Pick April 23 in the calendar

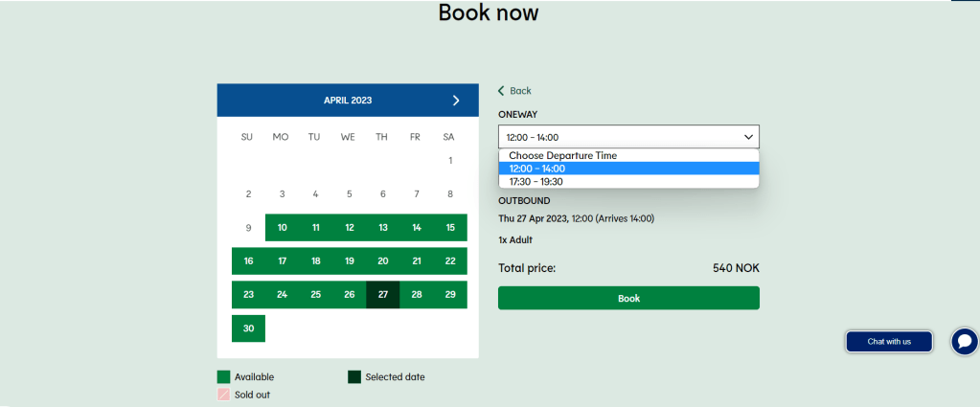click(248, 295)
